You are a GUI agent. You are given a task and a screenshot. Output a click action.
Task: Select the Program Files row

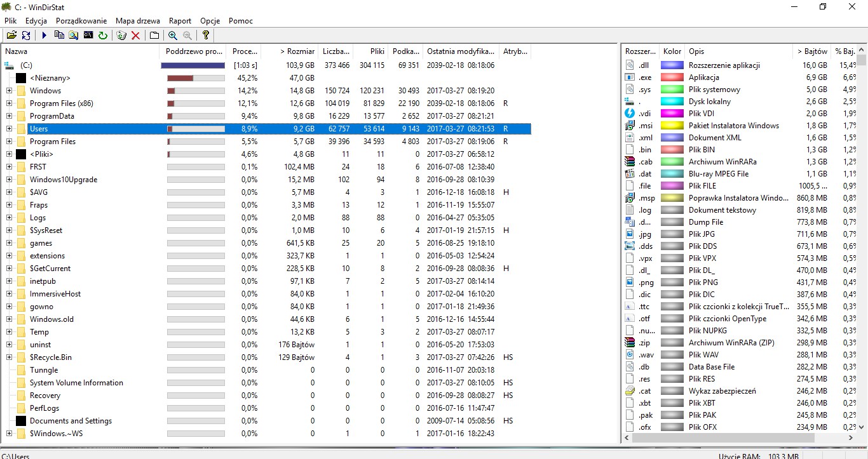[x=266, y=142]
